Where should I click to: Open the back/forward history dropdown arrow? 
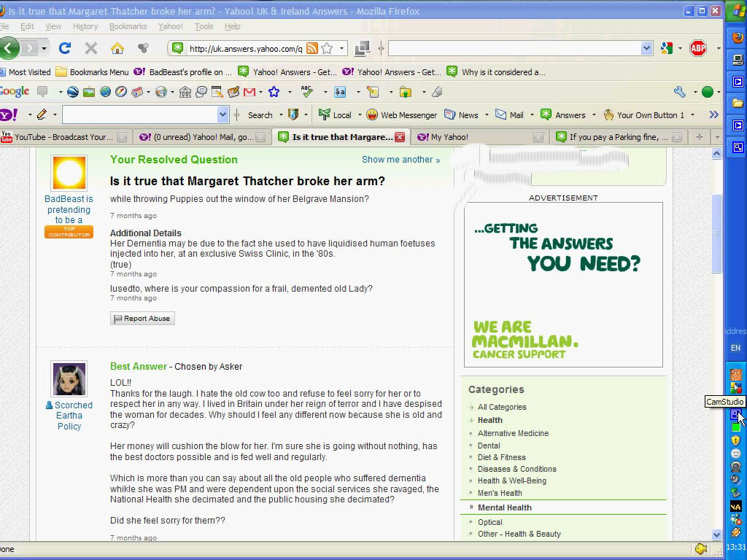tap(44, 48)
